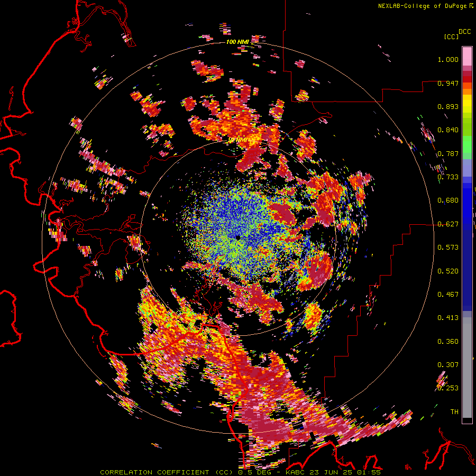Click the light pink top segment of color bar
The image size is (476, 476).
(467, 56)
